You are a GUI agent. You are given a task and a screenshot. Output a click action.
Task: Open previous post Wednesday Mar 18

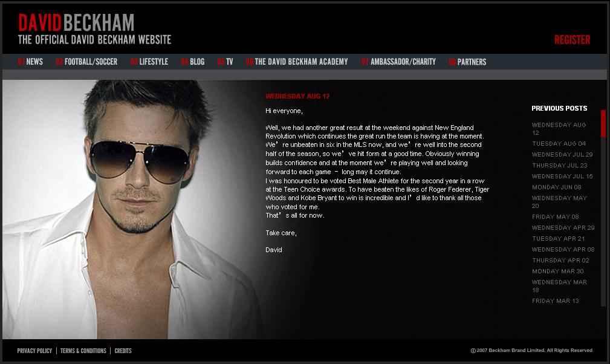click(x=559, y=286)
